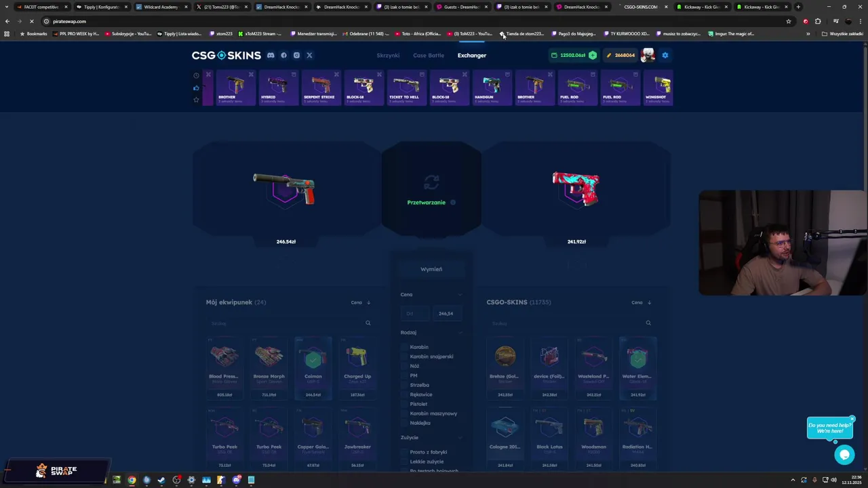Open the Facebook link icon
The width and height of the screenshot is (868, 488).
point(283,55)
